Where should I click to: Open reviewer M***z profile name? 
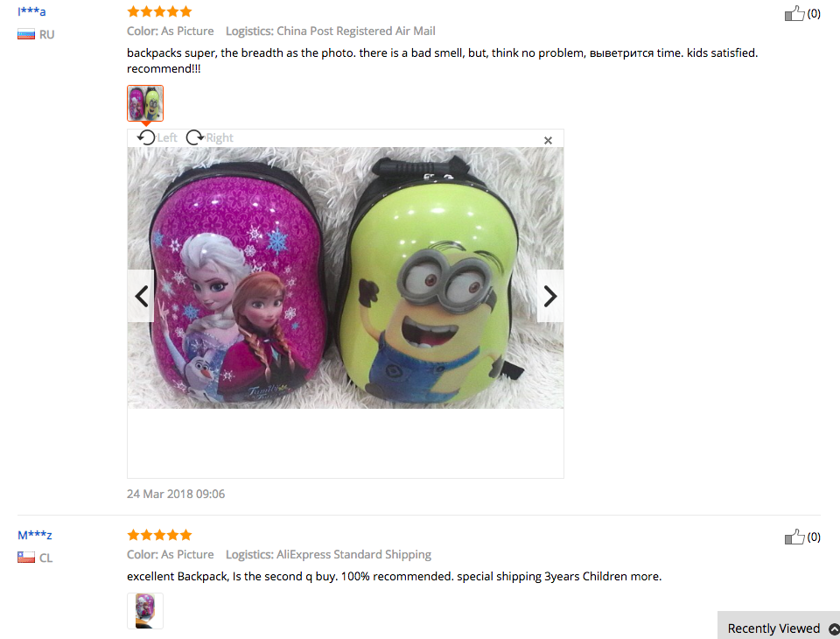[35, 535]
